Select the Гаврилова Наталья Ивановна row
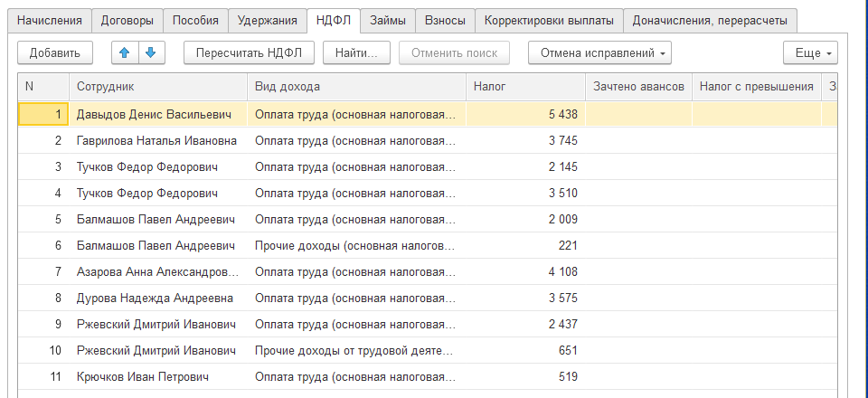The image size is (868, 398). coord(156,140)
